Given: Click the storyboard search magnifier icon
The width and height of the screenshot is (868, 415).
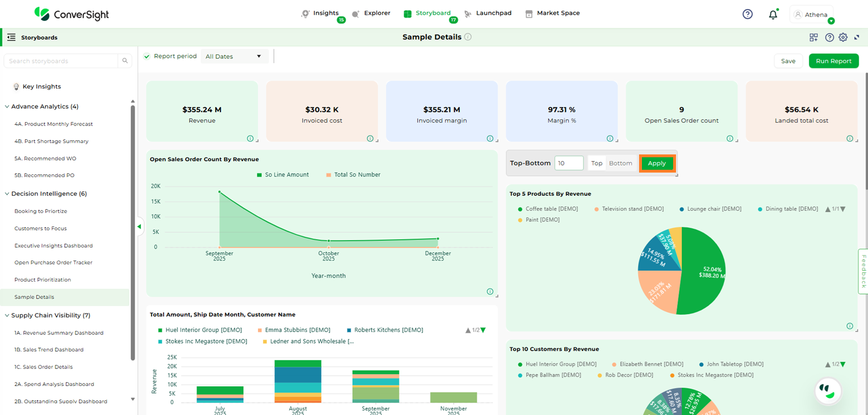Looking at the screenshot, I should 125,61.
